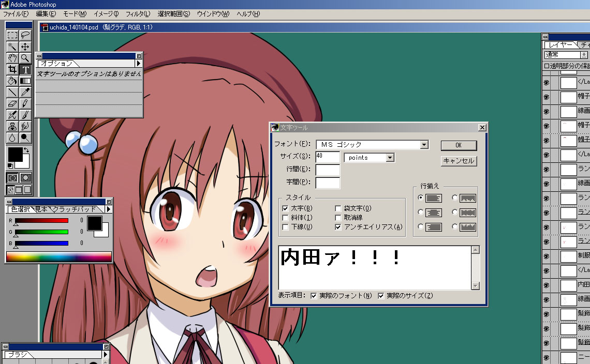Select the Gradient tool
Screen dimensions: 590x364
25,81
